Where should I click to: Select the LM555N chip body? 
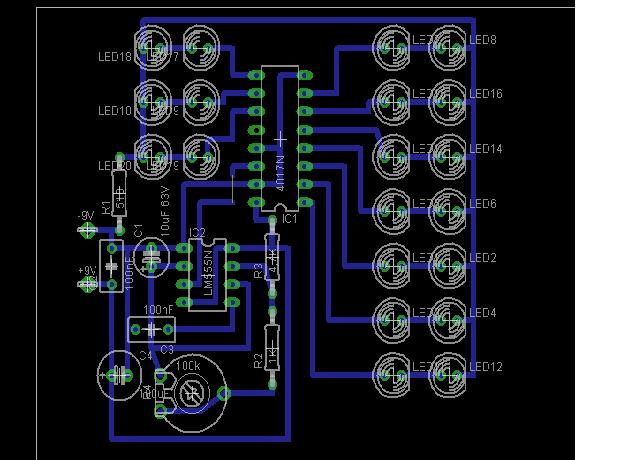click(207, 275)
